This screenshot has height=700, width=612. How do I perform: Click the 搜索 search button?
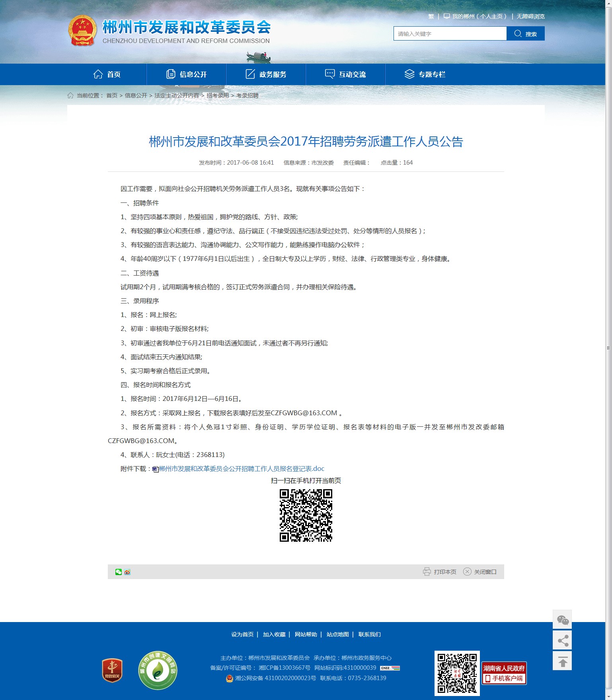526,34
